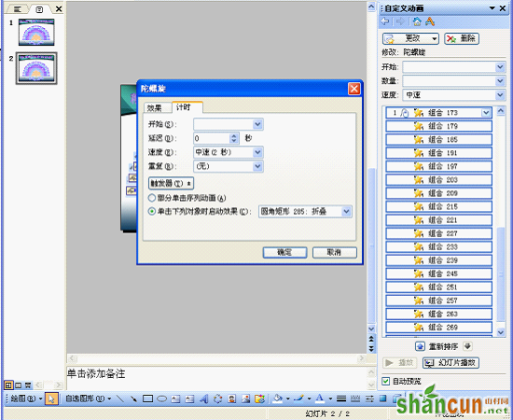Select 部分单击序列动画 radio option
This screenshot has height=420, width=513.
(x=152, y=198)
